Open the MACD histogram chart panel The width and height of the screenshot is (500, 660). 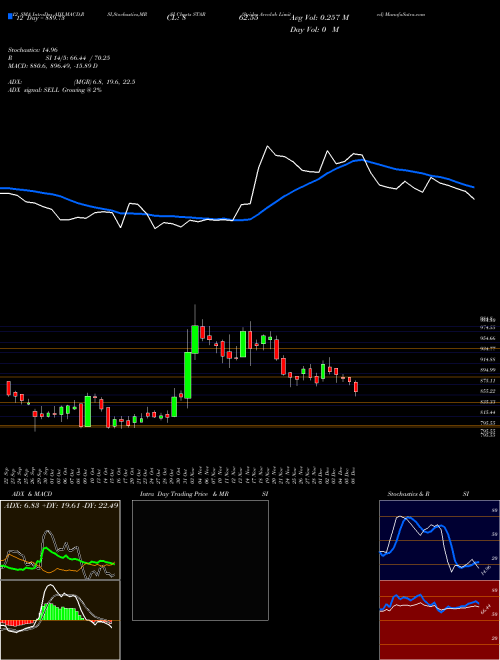pos(60,620)
